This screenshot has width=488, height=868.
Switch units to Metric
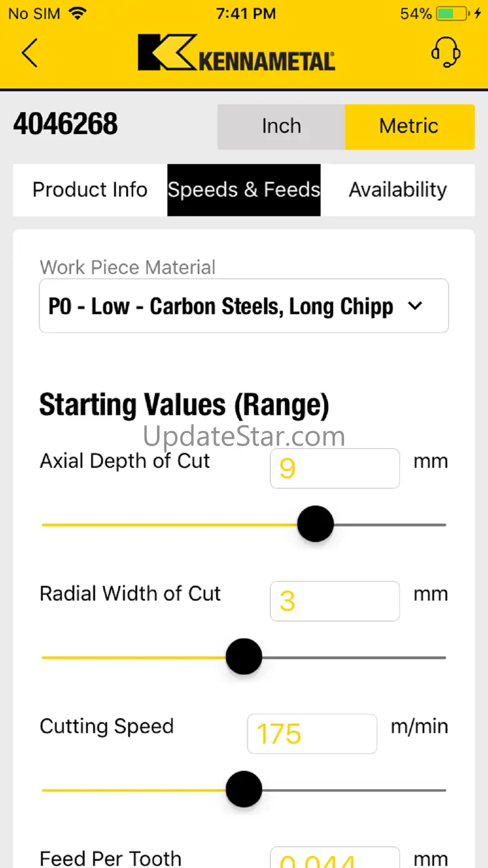tap(410, 126)
